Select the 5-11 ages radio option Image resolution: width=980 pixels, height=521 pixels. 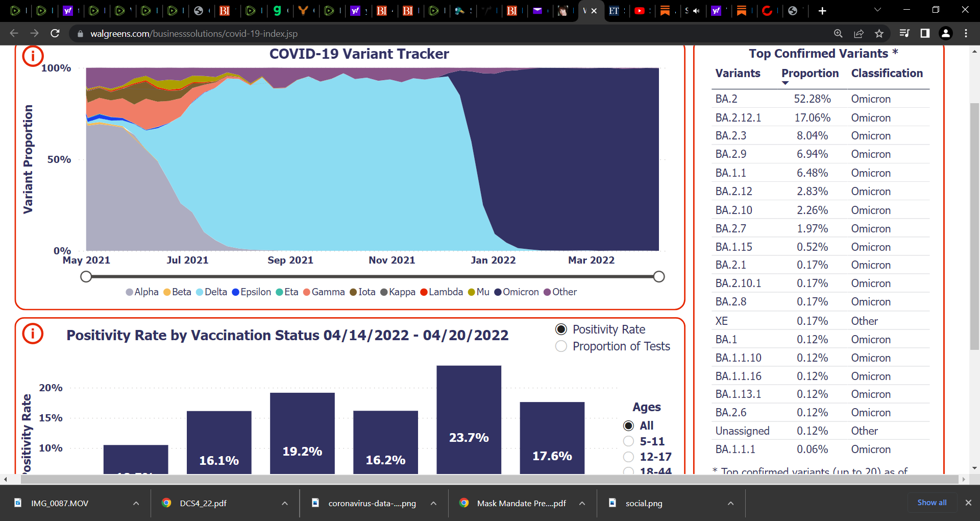[x=629, y=441]
